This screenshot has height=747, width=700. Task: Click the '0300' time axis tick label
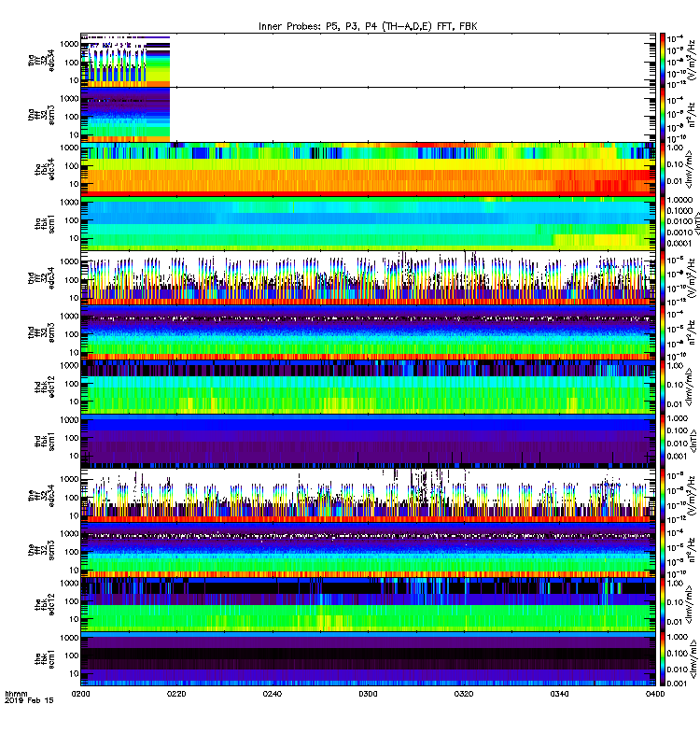click(x=368, y=694)
